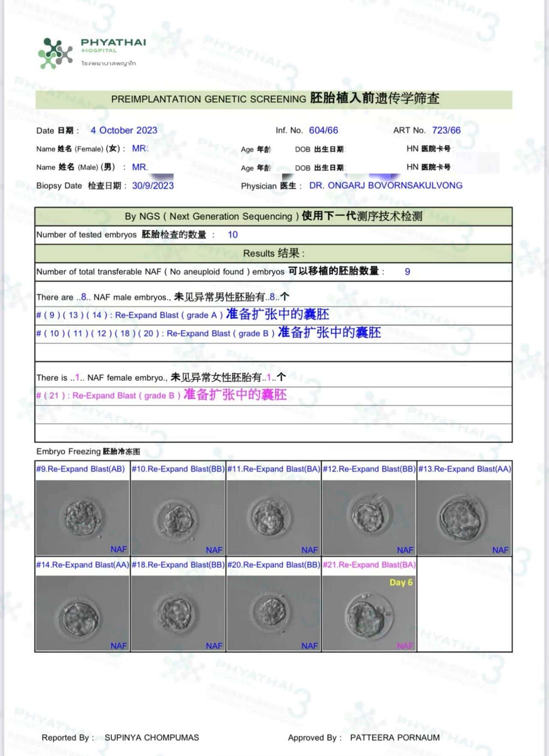Click the Inf. No. value 604/66
Screen dimensions: 549x756
pyautogui.click(x=323, y=130)
